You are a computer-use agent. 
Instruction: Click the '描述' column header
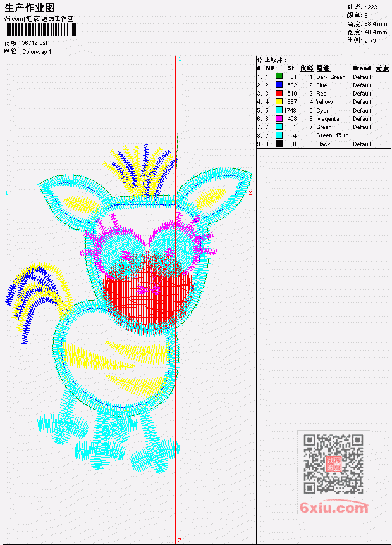[x=323, y=68]
